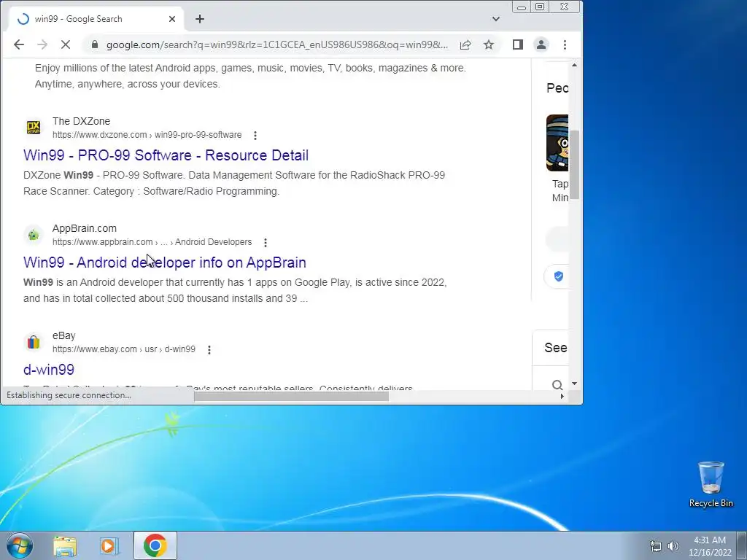The width and height of the screenshot is (747, 560).
Task: Stop loading the page with the X button
Action: click(66, 44)
